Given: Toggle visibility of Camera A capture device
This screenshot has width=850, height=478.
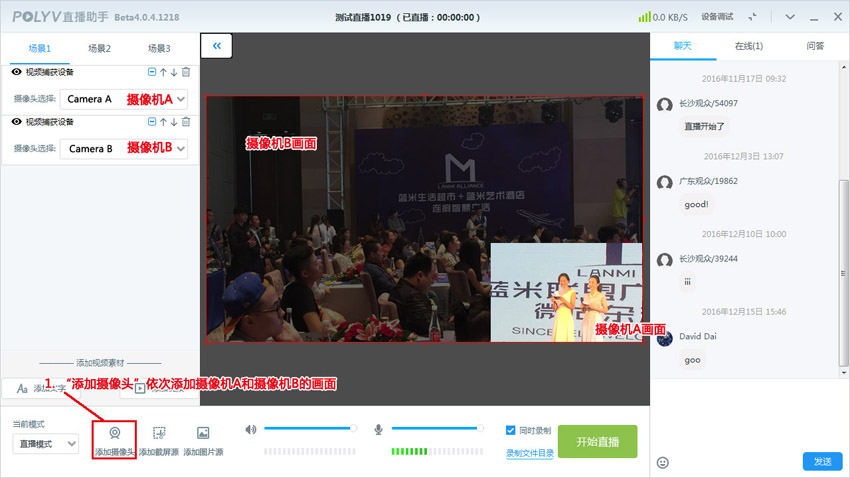Looking at the screenshot, I should [x=16, y=72].
